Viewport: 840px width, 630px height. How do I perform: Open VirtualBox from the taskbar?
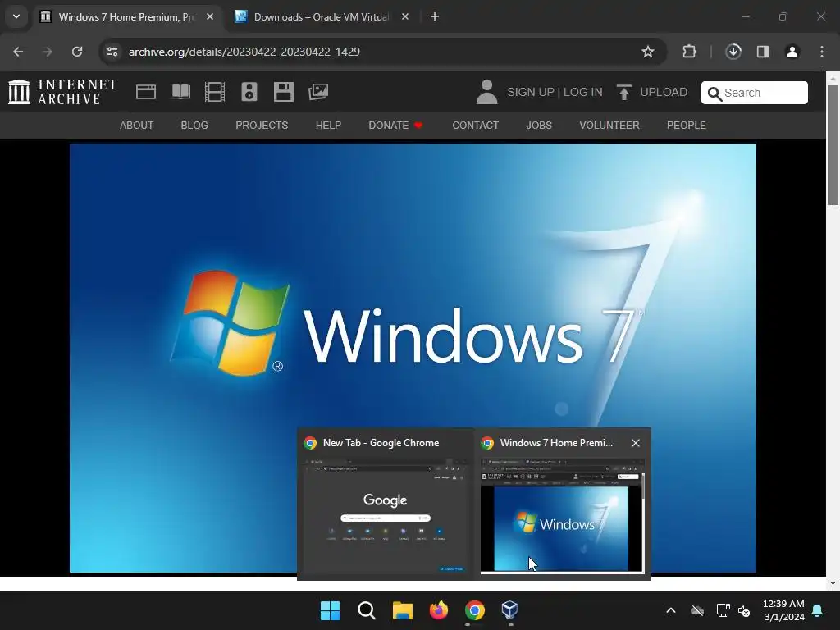coord(509,610)
